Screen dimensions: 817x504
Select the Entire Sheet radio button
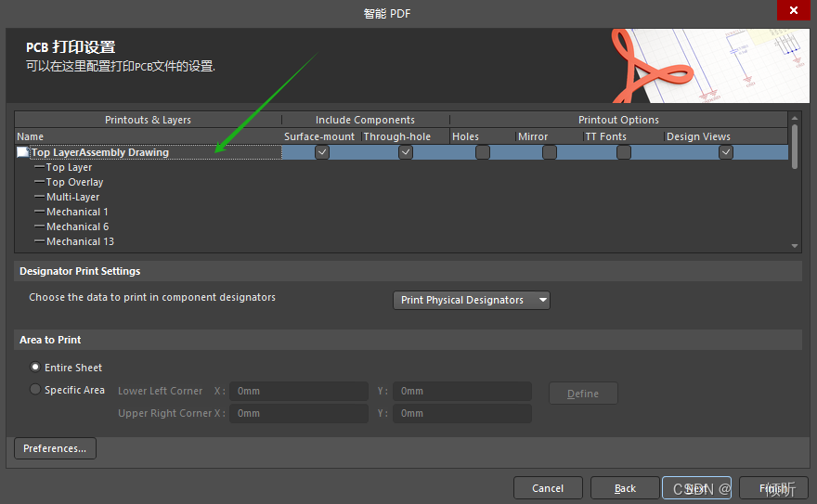click(35, 367)
